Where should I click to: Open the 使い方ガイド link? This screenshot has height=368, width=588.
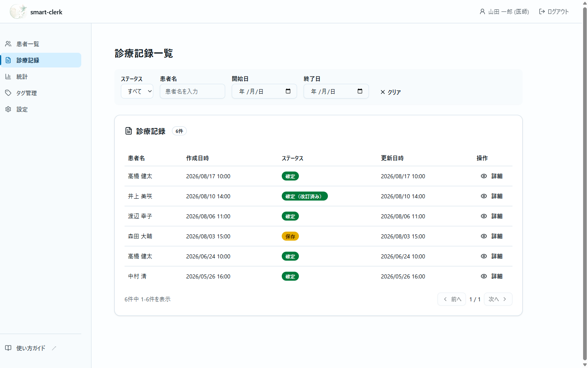pyautogui.click(x=41, y=348)
